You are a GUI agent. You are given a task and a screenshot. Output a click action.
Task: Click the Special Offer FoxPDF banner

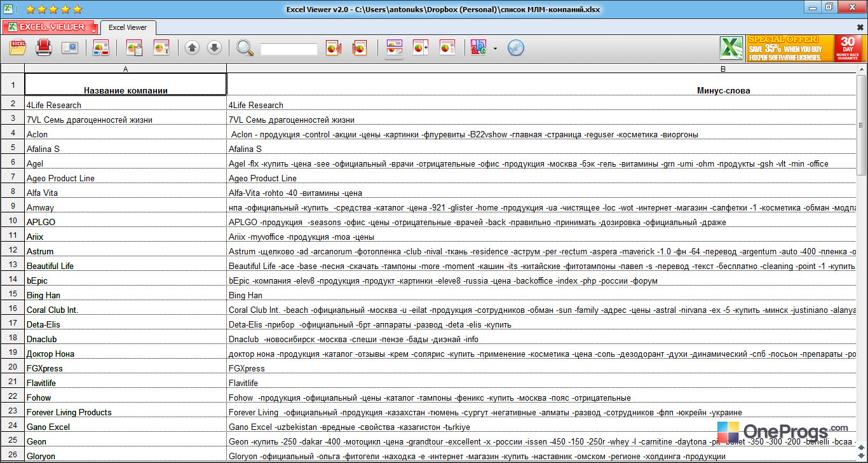pyautogui.click(x=806, y=48)
